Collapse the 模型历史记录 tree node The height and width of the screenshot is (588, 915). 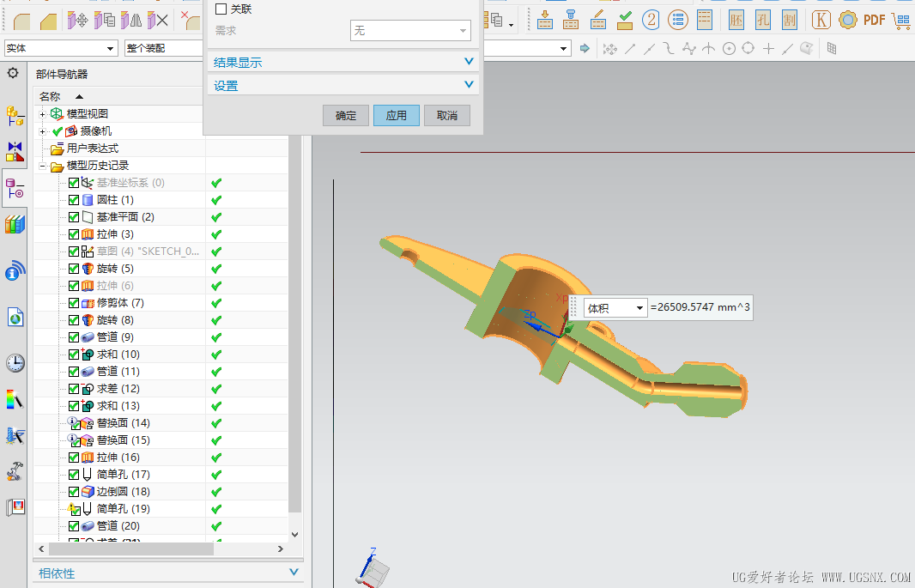(x=43, y=167)
